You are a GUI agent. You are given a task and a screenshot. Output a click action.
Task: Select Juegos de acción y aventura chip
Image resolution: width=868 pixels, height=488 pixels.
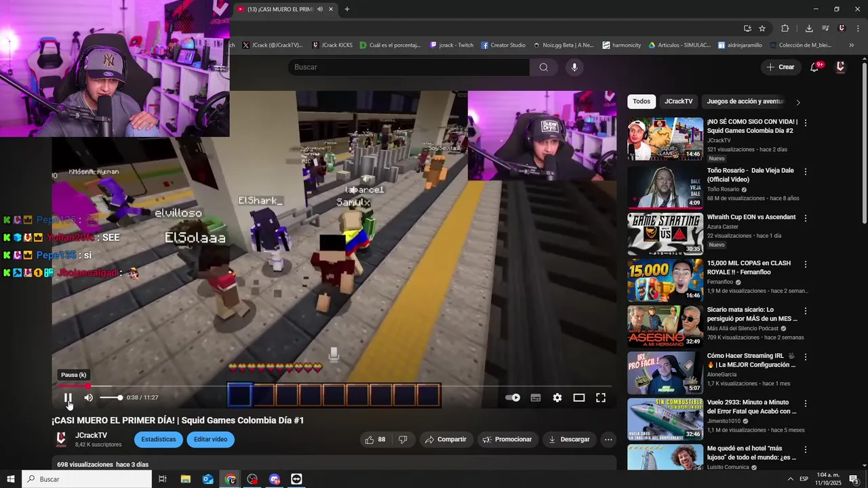(x=745, y=102)
